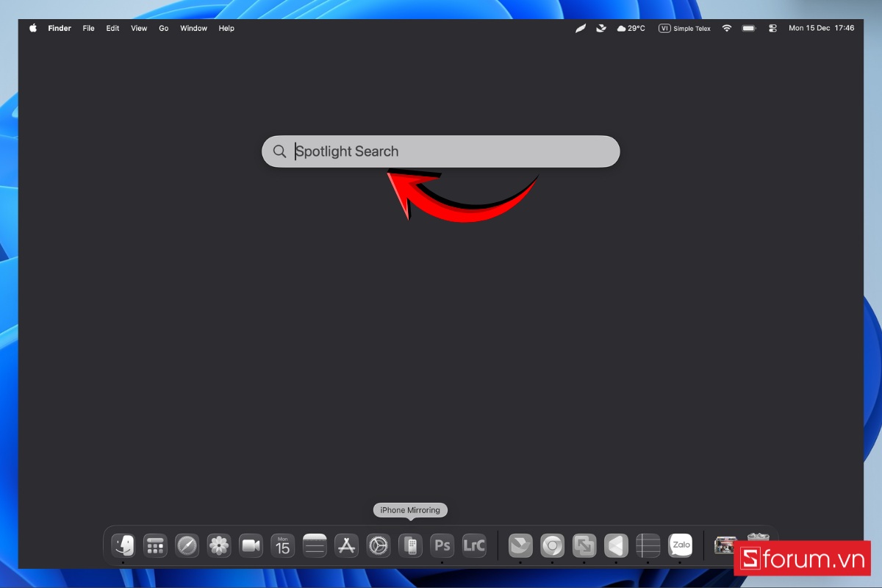Open the Notes app
The width and height of the screenshot is (882, 588).
315,545
